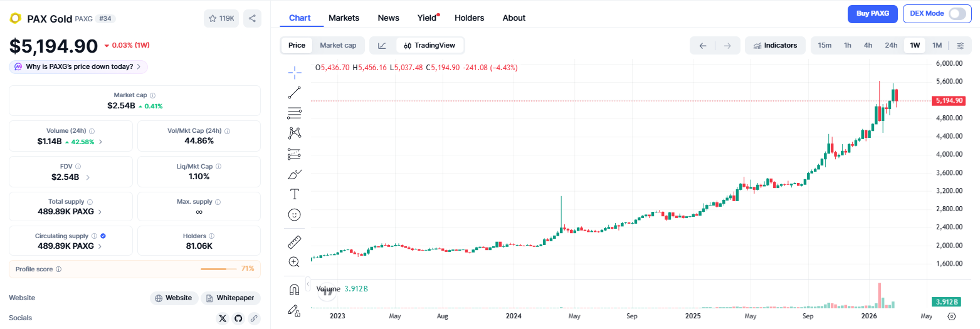Open the Markets tab
Image resolution: width=980 pixels, height=329 pixels.
344,18
